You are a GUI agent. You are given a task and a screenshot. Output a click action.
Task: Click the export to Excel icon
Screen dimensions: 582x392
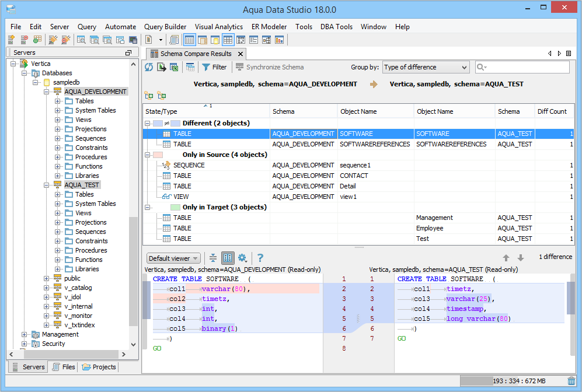[174, 67]
